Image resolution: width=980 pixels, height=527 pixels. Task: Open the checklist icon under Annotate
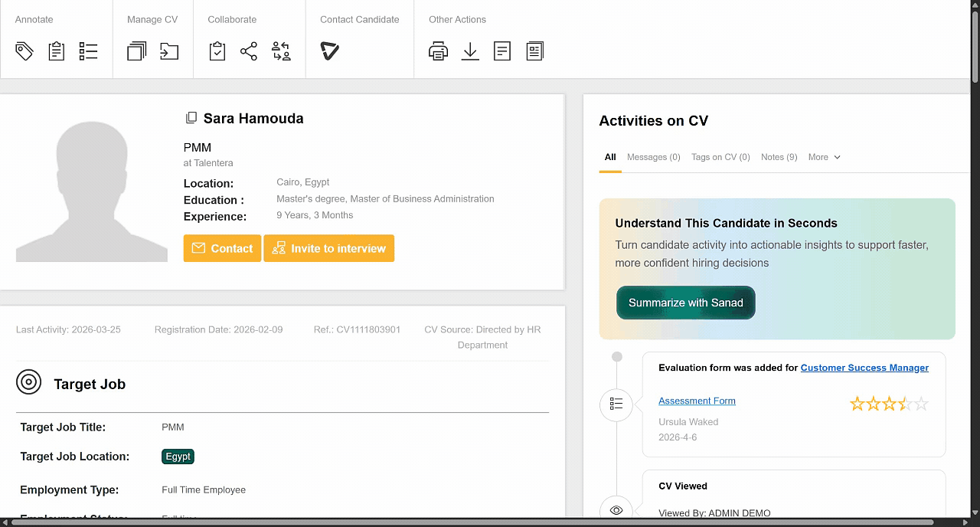click(88, 51)
